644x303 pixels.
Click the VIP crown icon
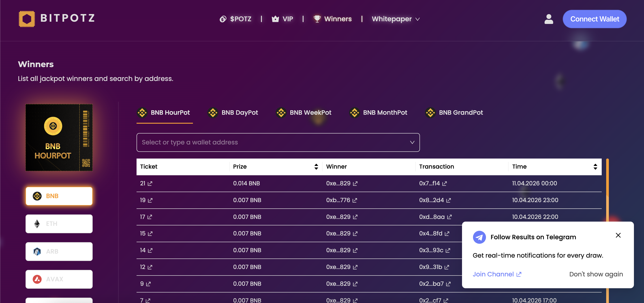coord(275,19)
